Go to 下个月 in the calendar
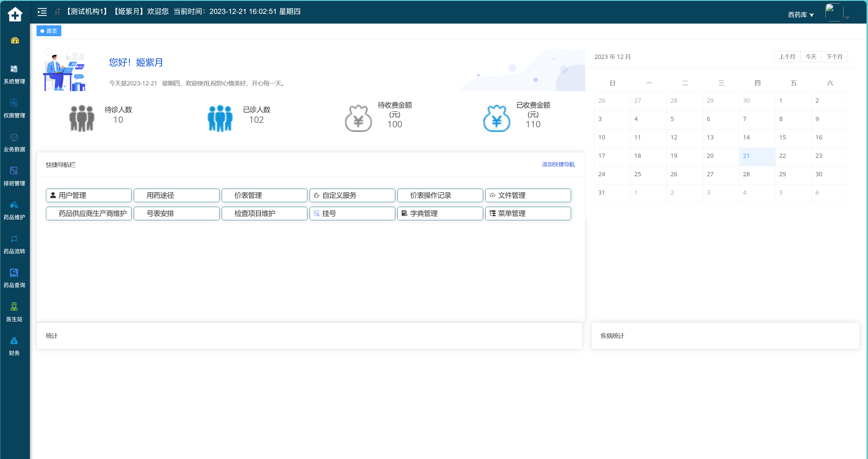The height and width of the screenshot is (459, 868). click(x=834, y=56)
